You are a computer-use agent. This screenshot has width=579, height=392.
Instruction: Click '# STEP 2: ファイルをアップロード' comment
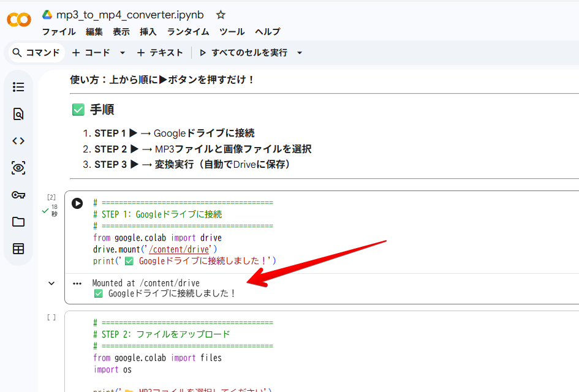[162, 334]
